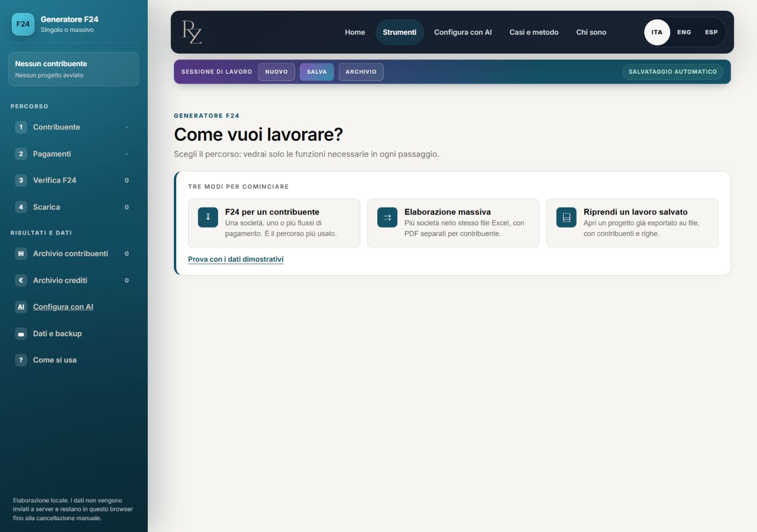757x532 pixels.
Task: Click the question mark help icon
Action: [21, 360]
